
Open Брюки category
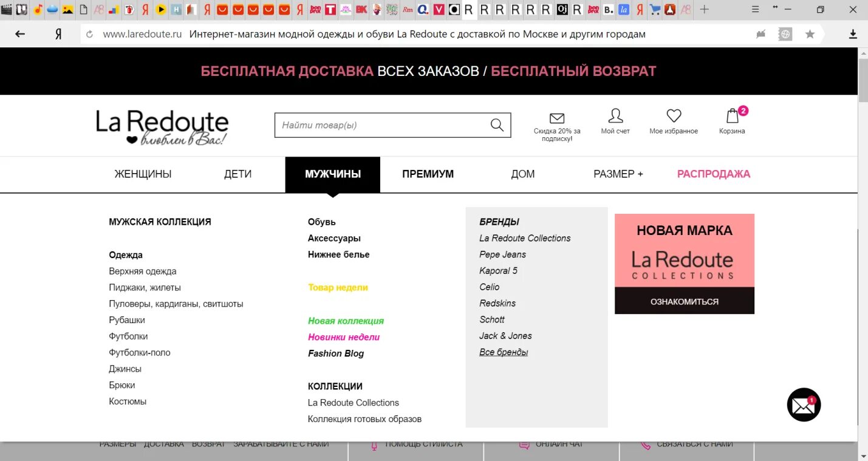tap(122, 385)
